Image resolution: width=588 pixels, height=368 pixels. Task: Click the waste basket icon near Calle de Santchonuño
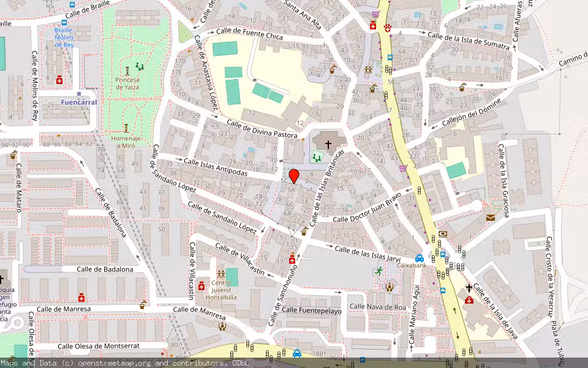[x=304, y=232]
